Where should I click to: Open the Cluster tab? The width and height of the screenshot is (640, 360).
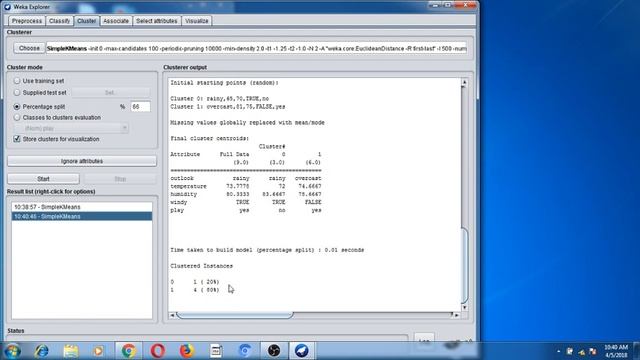(x=87, y=21)
